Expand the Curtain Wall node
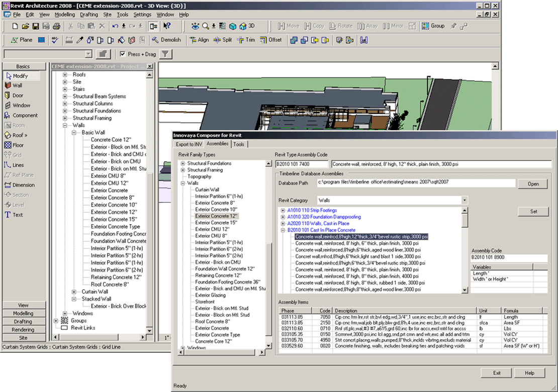 coord(74,291)
